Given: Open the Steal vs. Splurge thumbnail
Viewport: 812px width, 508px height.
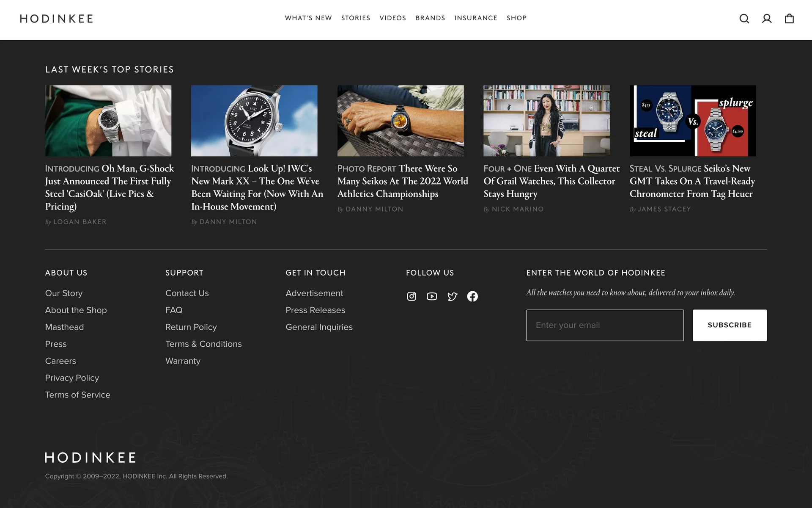Looking at the screenshot, I should click(x=692, y=121).
